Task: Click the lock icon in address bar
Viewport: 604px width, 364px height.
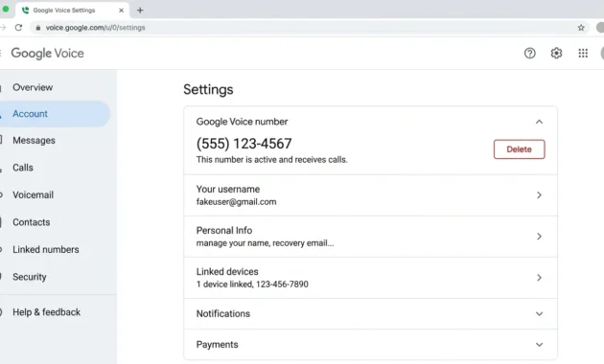Action: (38, 28)
